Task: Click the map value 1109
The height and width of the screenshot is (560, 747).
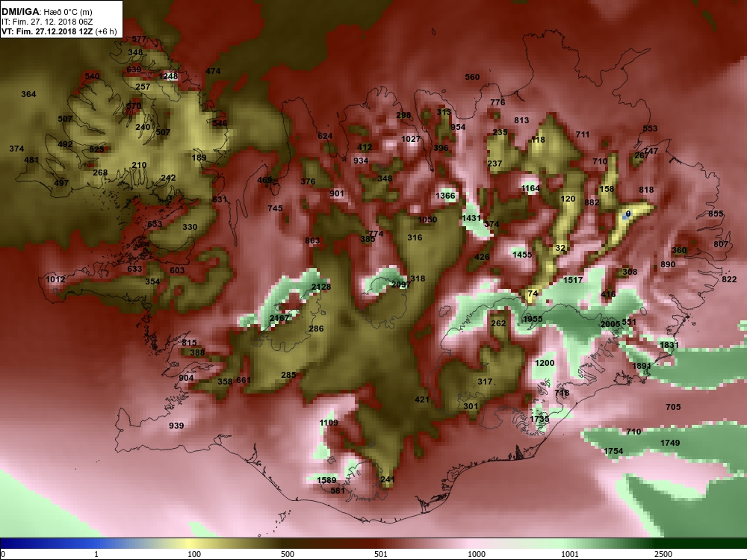Action: (329, 423)
